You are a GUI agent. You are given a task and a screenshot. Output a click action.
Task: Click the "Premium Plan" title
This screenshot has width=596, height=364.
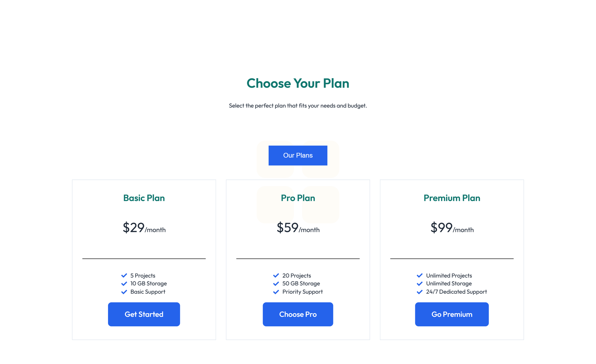(451, 198)
